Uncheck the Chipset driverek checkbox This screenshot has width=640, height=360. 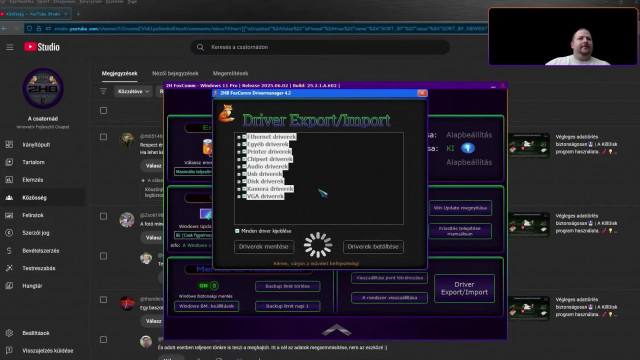244,159
